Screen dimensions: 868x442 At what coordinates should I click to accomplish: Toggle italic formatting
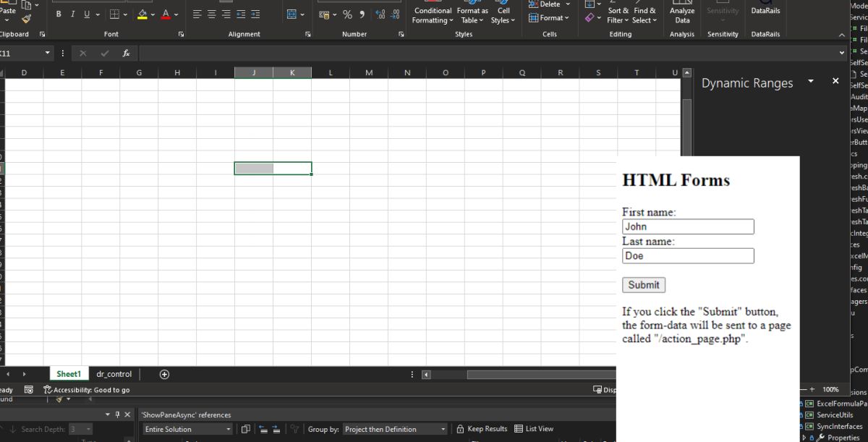(72, 14)
